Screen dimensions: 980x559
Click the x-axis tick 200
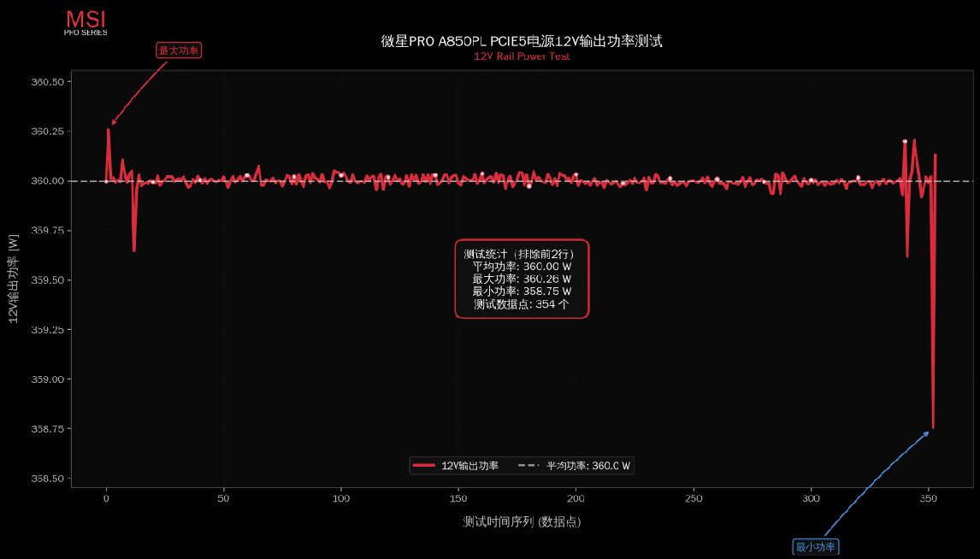tap(576, 499)
